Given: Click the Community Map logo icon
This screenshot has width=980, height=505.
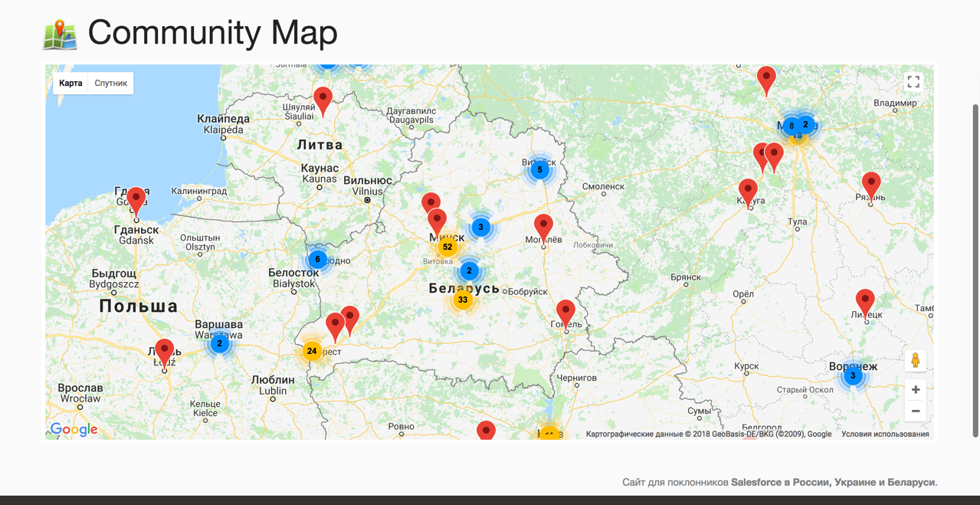Looking at the screenshot, I should pos(60,34).
